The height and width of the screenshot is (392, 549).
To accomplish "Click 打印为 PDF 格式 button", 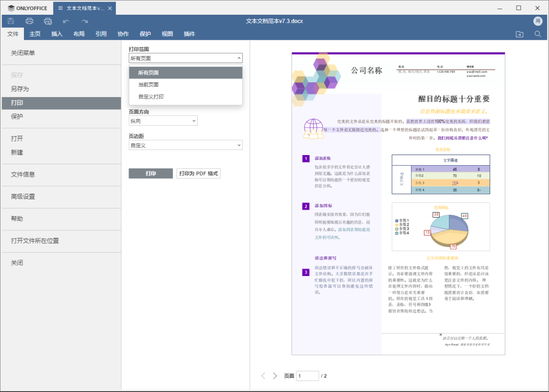I will click(x=198, y=173).
